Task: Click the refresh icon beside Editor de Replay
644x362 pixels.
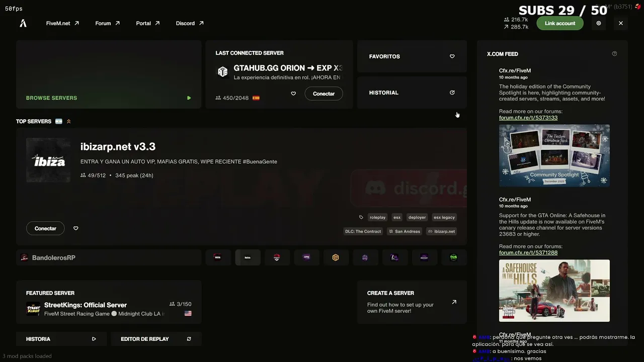Action: click(189, 339)
